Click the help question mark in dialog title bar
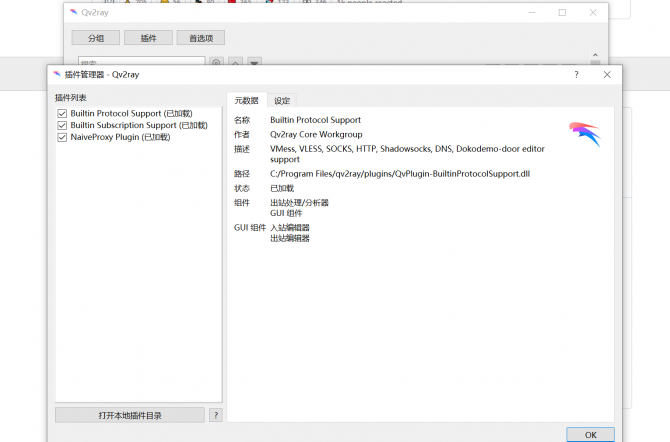This screenshot has height=442, width=670. coord(576,75)
